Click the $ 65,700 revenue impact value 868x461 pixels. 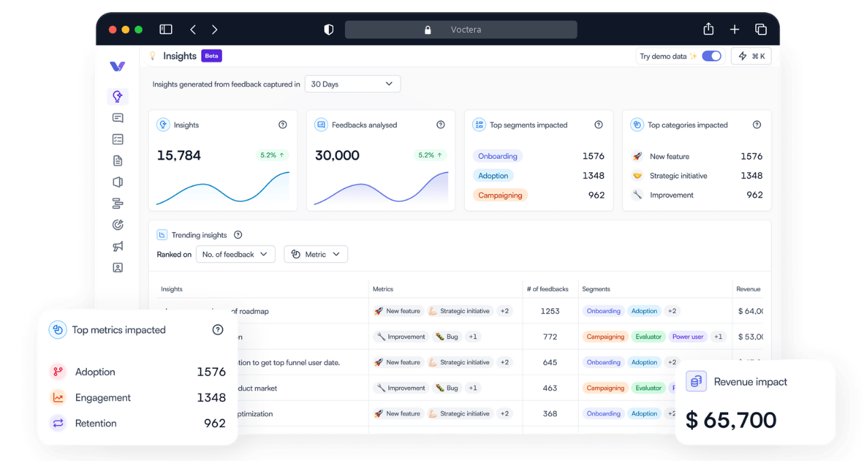731,420
